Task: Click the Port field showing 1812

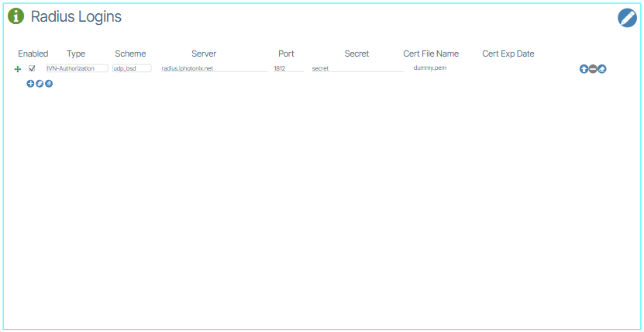Action: tap(288, 68)
